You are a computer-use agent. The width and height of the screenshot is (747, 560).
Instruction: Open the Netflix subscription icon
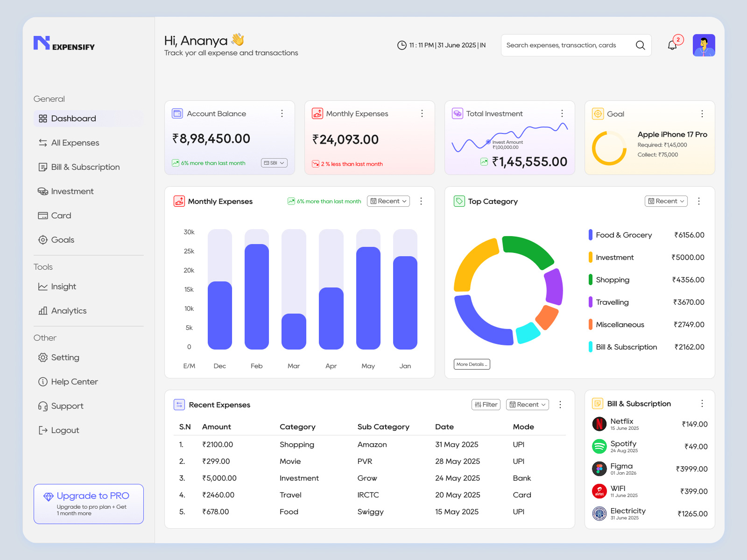(599, 424)
